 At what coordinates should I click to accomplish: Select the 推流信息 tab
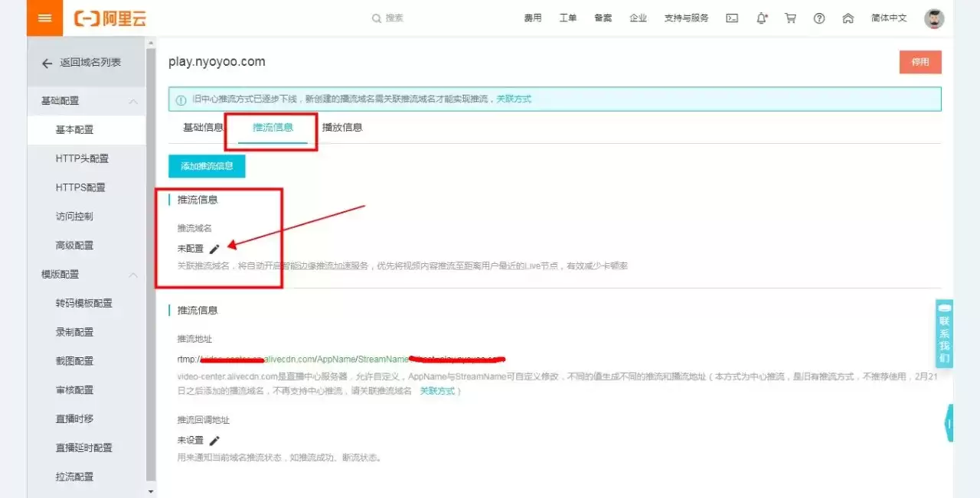tap(273, 128)
